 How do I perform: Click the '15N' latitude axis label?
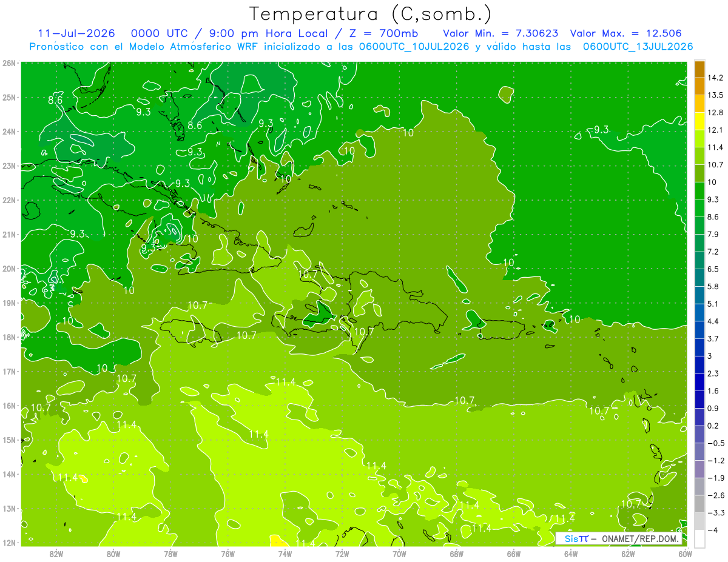pos(9,440)
